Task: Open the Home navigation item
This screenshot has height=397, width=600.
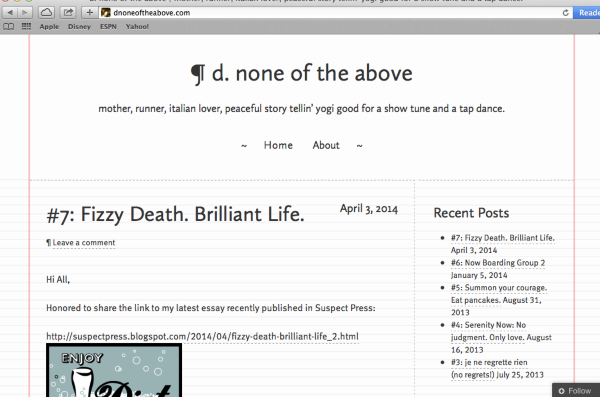Action: pos(278,145)
